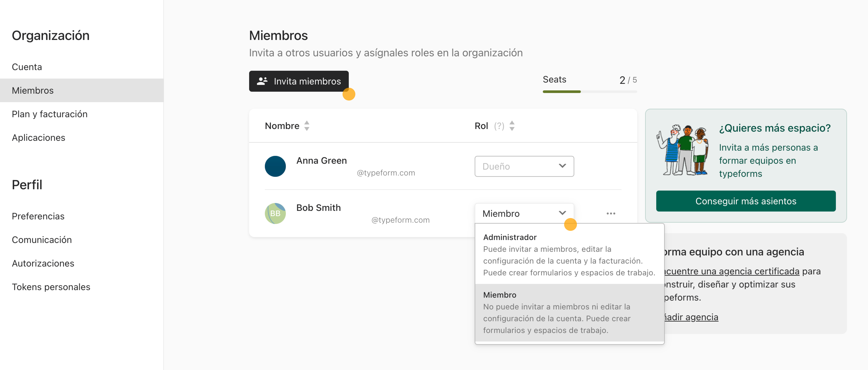Click the Bob Smith name text
This screenshot has width=868, height=370.
pos(318,208)
